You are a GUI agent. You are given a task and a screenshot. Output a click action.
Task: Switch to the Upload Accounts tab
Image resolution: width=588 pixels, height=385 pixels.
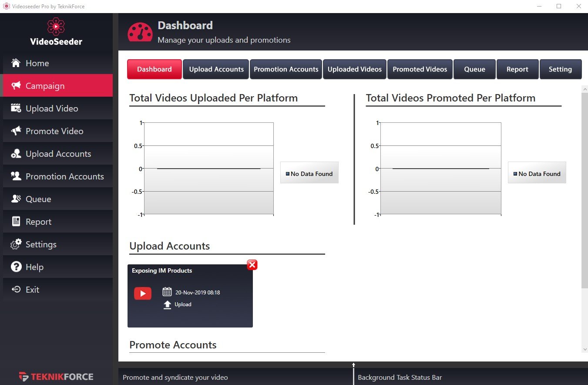(x=216, y=69)
